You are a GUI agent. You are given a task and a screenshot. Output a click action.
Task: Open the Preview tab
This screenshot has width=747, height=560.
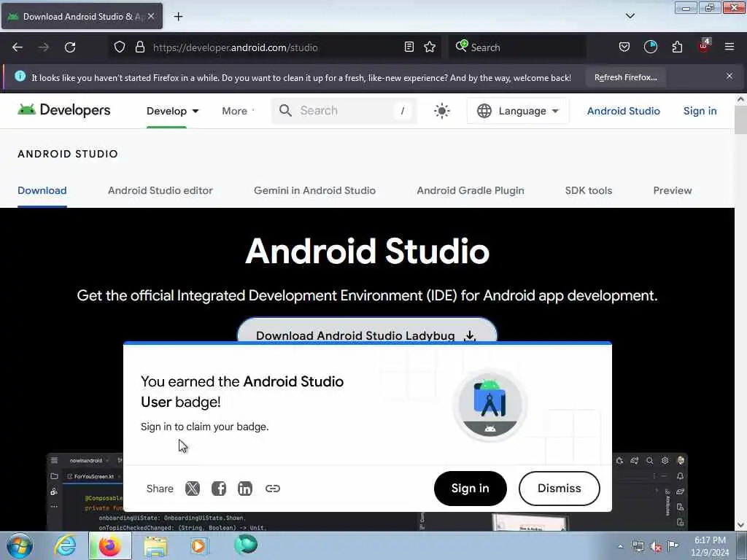point(672,190)
